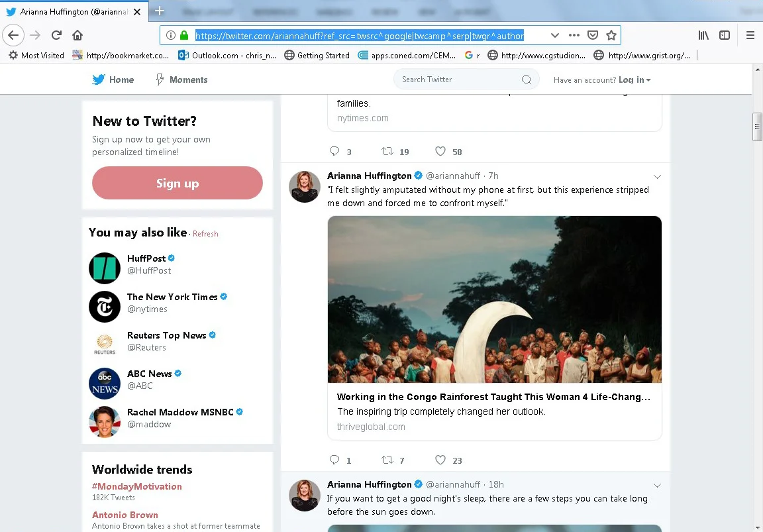Bookmark this page with the star icon
The image size is (763, 532).
pyautogui.click(x=611, y=35)
